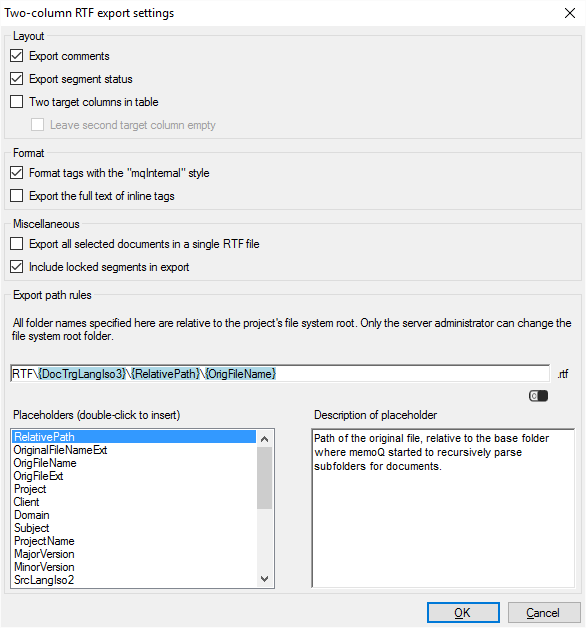
Task: Uncheck the Export comments checkbox
Action: click(16, 56)
